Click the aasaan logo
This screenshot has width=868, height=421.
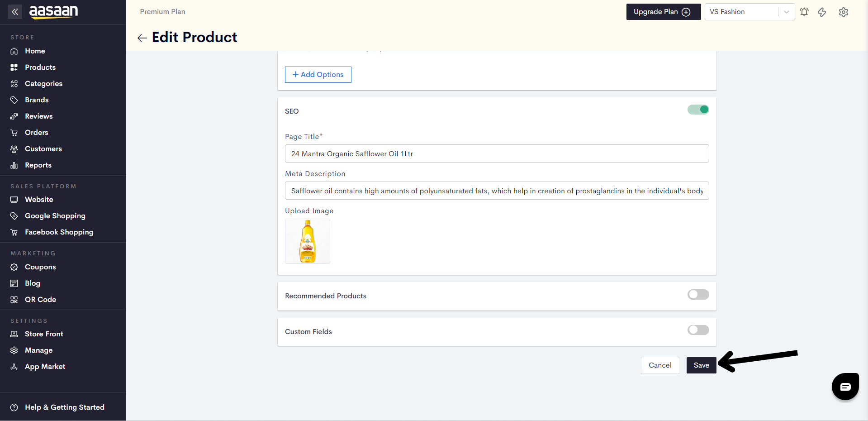click(53, 12)
